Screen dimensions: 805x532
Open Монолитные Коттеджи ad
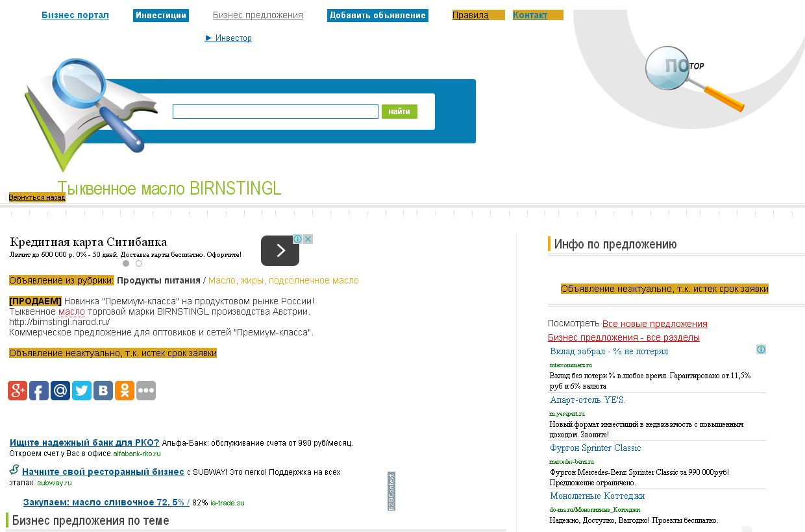pyautogui.click(x=597, y=496)
